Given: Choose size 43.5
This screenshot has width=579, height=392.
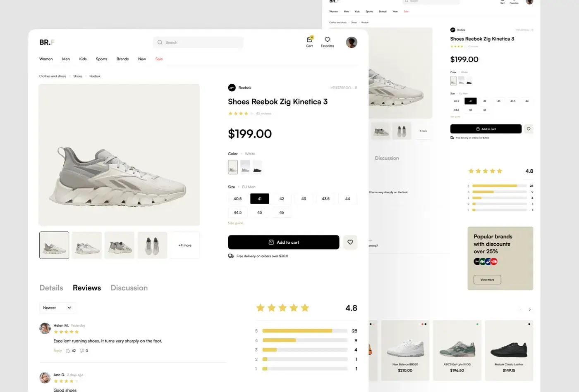Looking at the screenshot, I should coord(325,199).
